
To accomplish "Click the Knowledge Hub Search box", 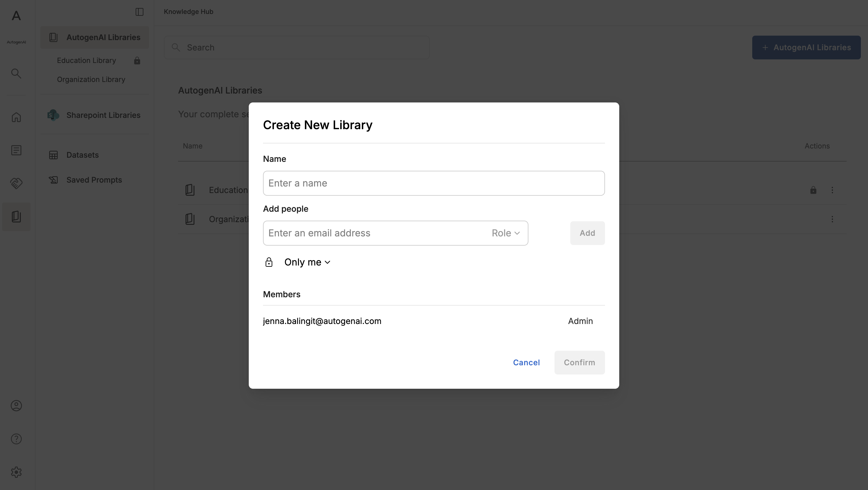I will [x=297, y=48].
